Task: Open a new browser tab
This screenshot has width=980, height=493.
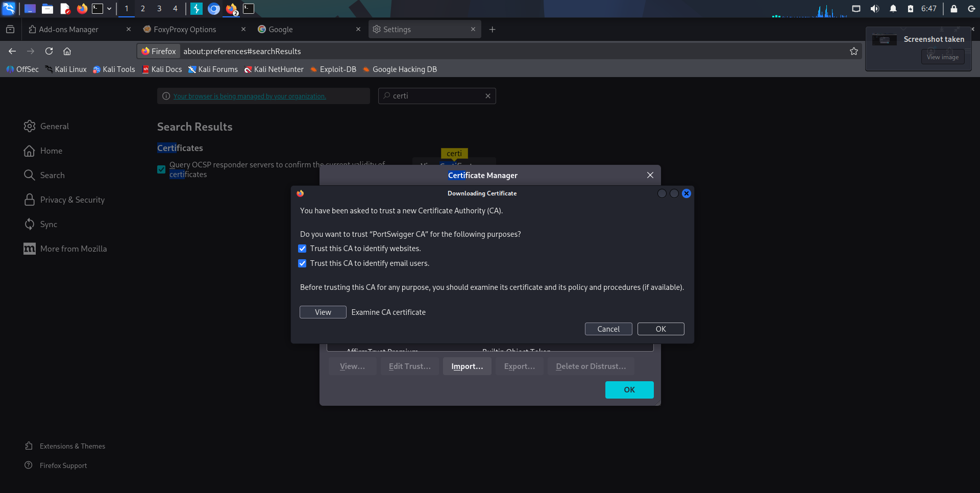Action: coord(492,30)
